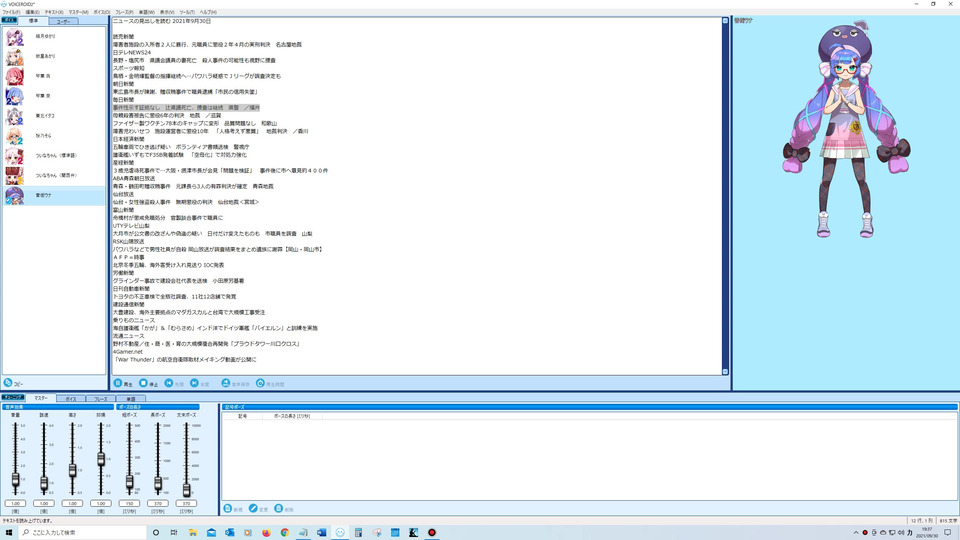Click the 4Gamer.net line in editor
This screenshot has width=960, height=540.
pos(128,352)
